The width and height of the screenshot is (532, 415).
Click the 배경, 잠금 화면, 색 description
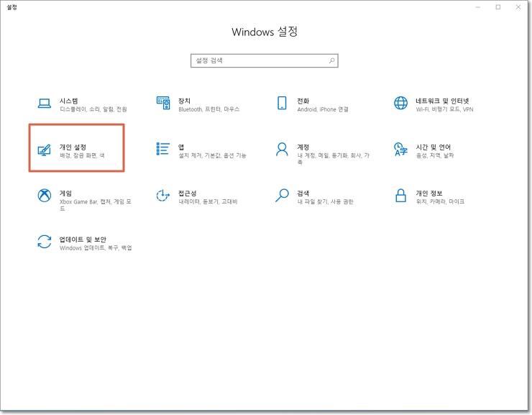point(82,155)
